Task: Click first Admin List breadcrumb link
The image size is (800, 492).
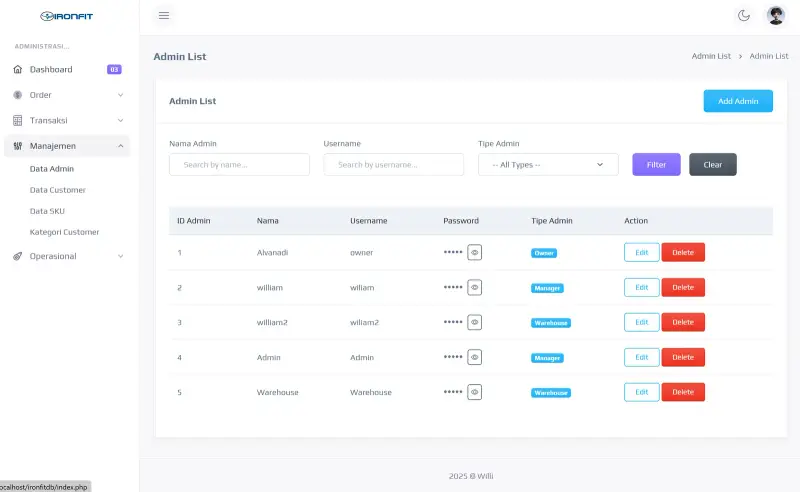Action: click(x=711, y=56)
